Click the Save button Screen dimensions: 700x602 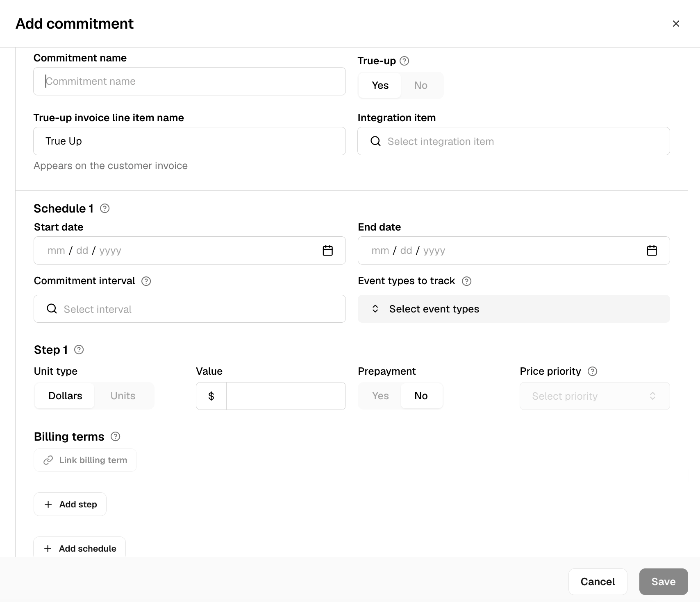coord(664,582)
